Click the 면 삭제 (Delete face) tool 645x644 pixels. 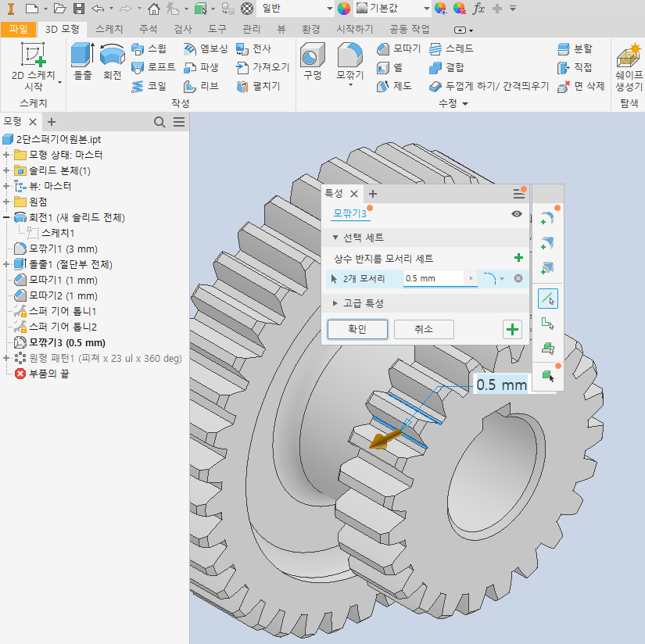tap(581, 86)
